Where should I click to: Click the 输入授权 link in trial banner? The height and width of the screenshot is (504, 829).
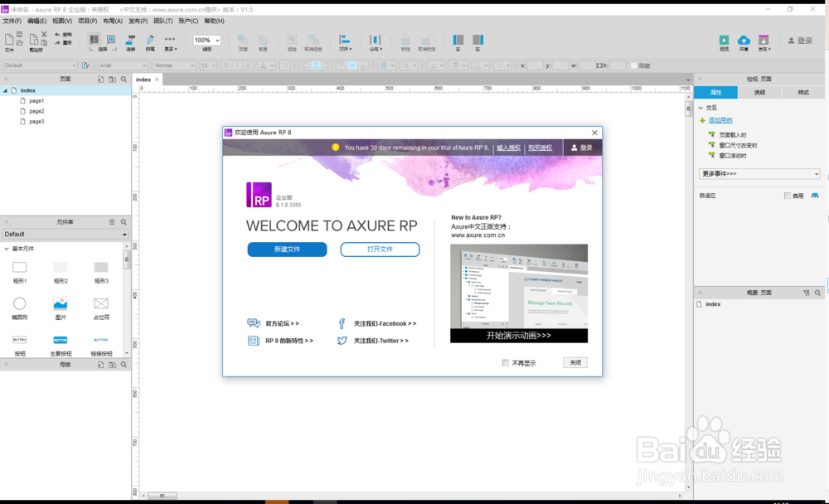click(509, 148)
